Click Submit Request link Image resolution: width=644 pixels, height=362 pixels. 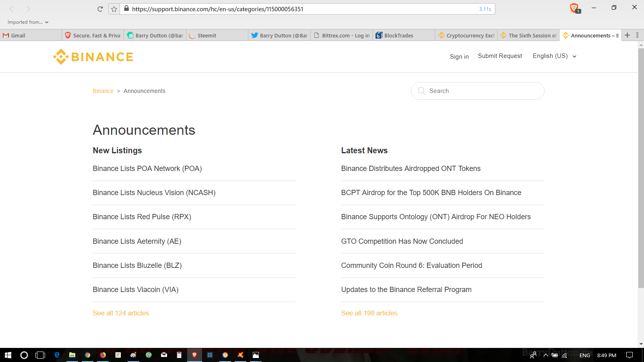click(x=500, y=56)
